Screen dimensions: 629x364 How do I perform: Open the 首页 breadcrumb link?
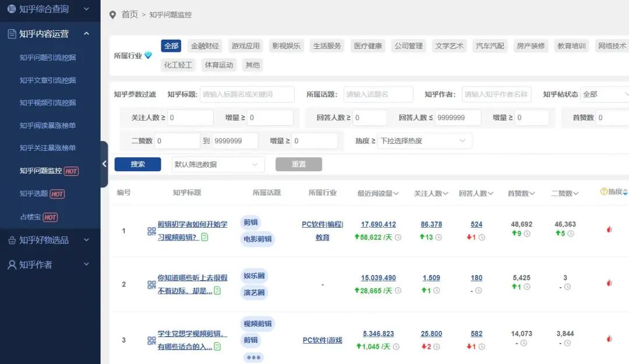click(129, 15)
